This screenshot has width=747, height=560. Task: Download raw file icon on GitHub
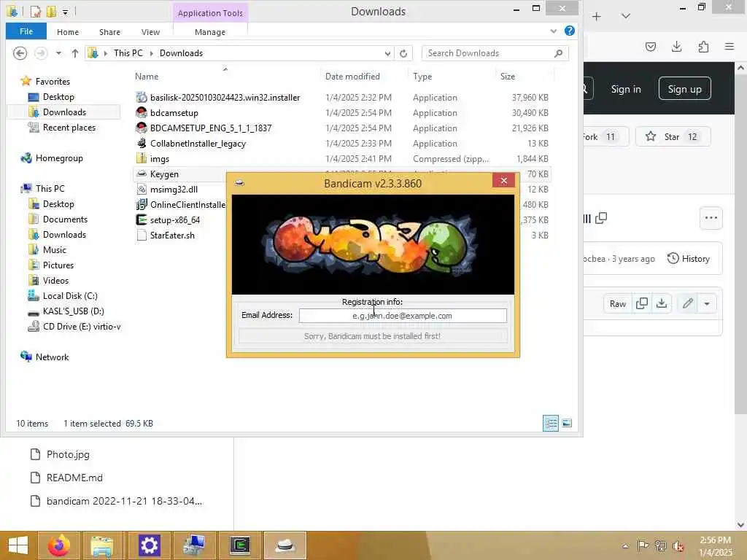pyautogui.click(x=662, y=303)
